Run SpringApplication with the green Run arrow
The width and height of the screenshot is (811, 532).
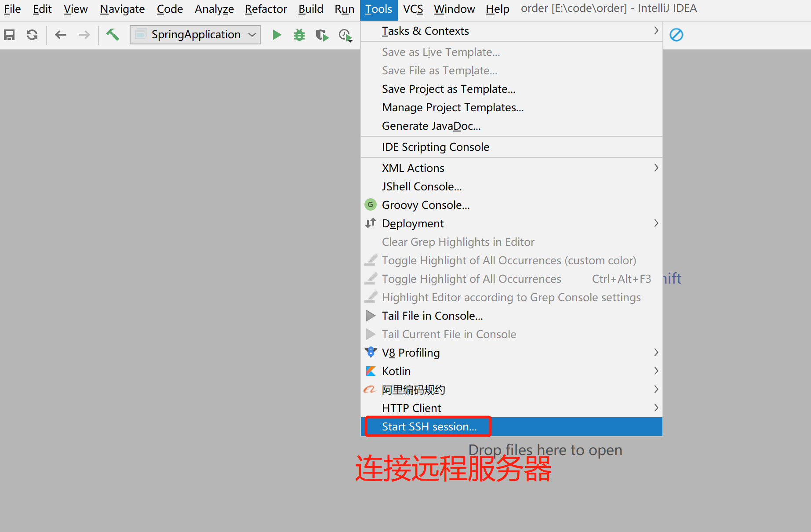(x=276, y=35)
